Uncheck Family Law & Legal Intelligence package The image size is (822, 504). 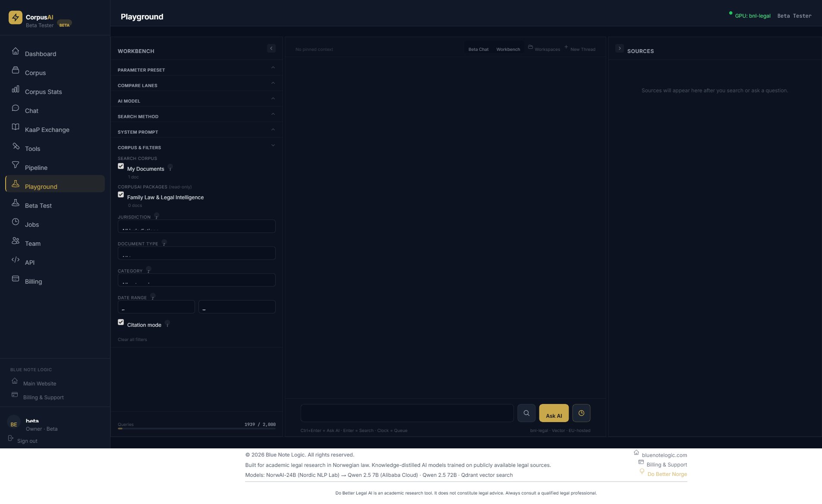click(x=121, y=194)
